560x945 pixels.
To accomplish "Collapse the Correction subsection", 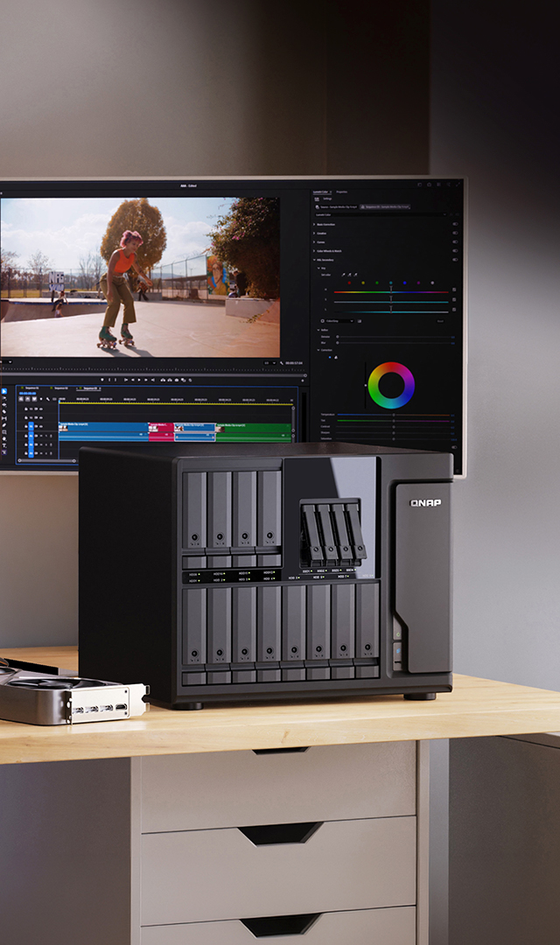I will click(318, 350).
